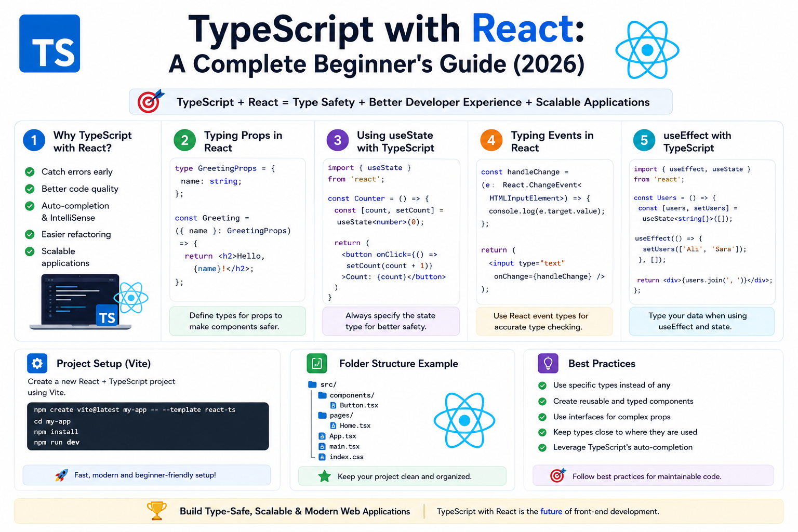Click the check beside Use interfaces for complex props
The width and height of the screenshot is (798, 532).
(x=542, y=417)
